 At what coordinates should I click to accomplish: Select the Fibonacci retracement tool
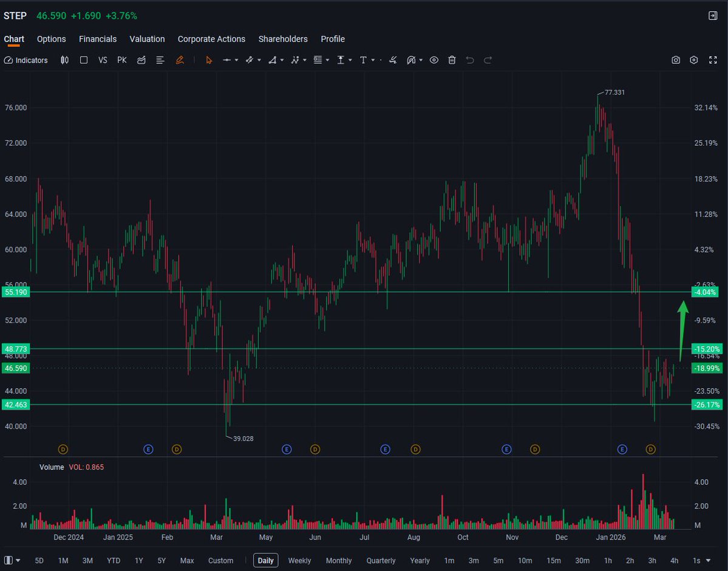318,60
